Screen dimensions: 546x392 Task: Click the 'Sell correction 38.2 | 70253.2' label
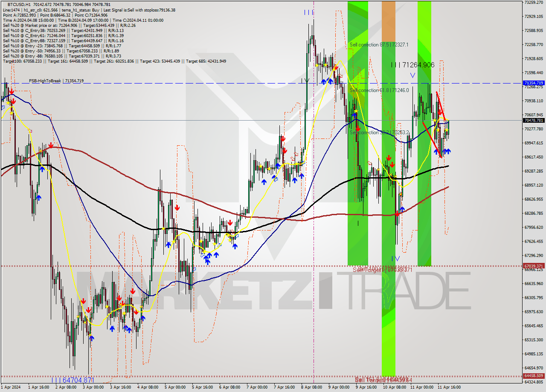point(379,133)
